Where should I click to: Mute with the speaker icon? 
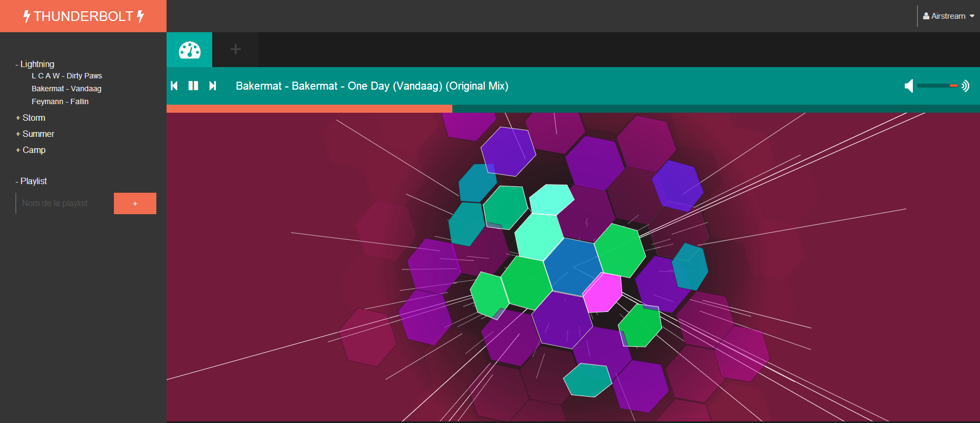[909, 86]
